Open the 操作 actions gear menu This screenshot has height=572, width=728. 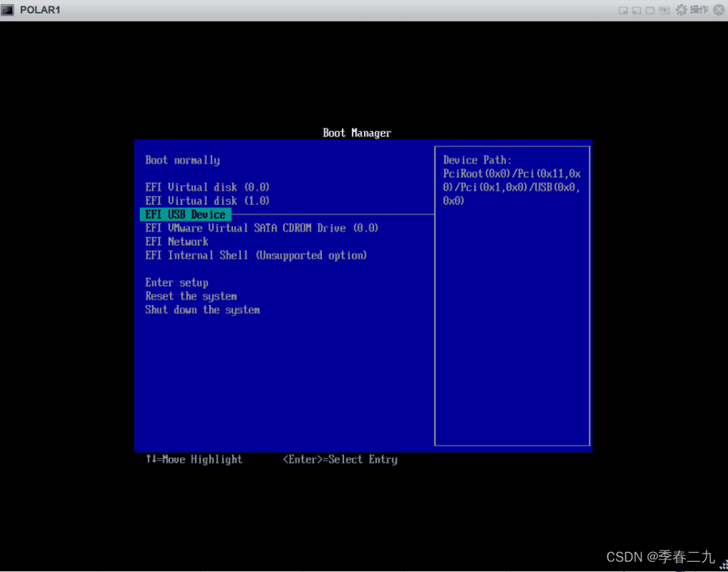[x=692, y=10]
